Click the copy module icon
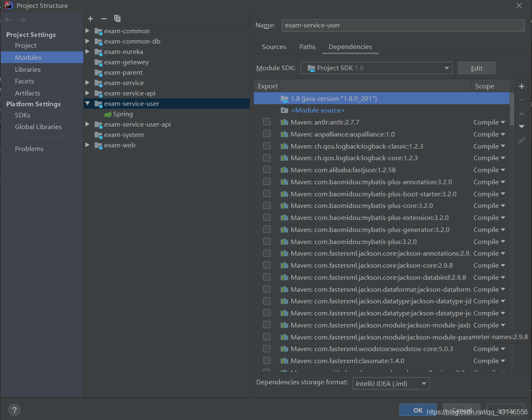The width and height of the screenshot is (532, 420). click(x=117, y=19)
